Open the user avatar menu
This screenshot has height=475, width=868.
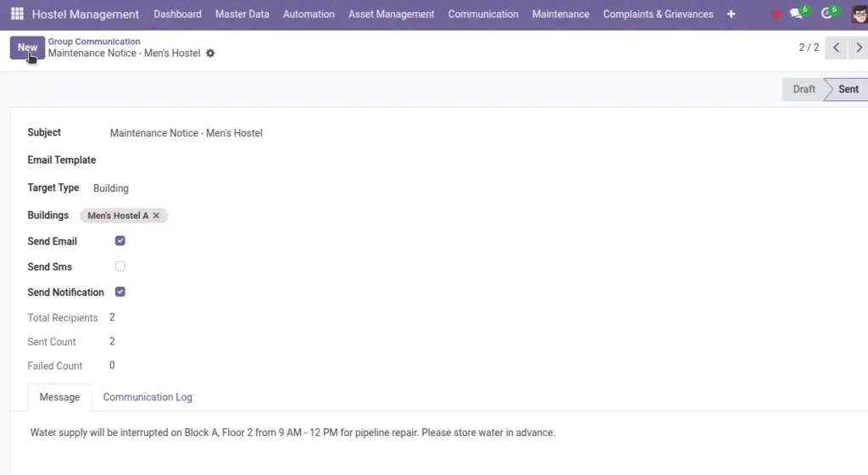point(860,14)
